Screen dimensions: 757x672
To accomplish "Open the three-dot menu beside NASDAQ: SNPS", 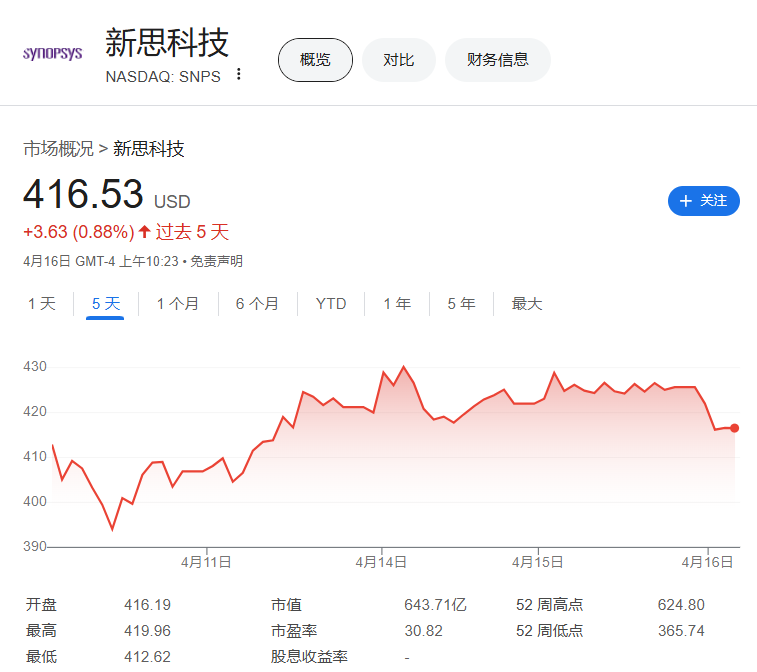I will (238, 74).
